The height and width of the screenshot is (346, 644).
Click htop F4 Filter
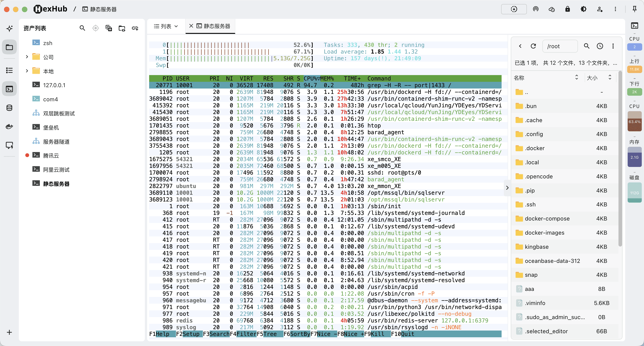click(x=243, y=334)
